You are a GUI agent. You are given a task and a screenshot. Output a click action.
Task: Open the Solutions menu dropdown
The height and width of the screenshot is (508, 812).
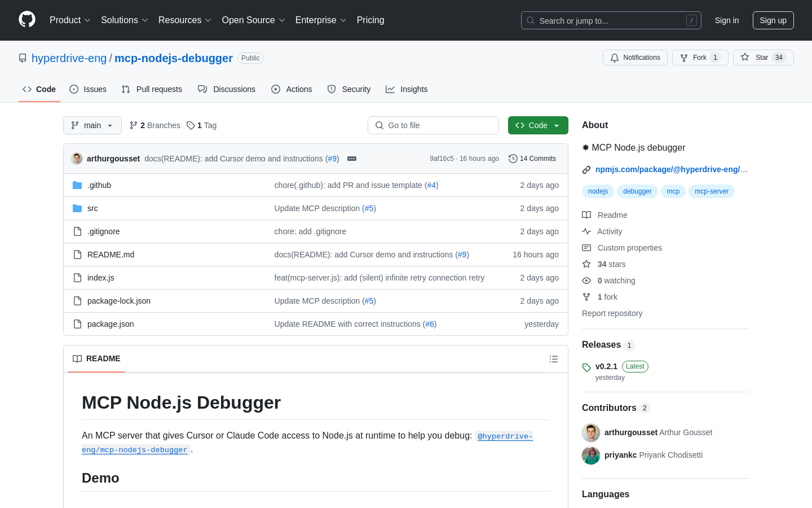pos(125,20)
